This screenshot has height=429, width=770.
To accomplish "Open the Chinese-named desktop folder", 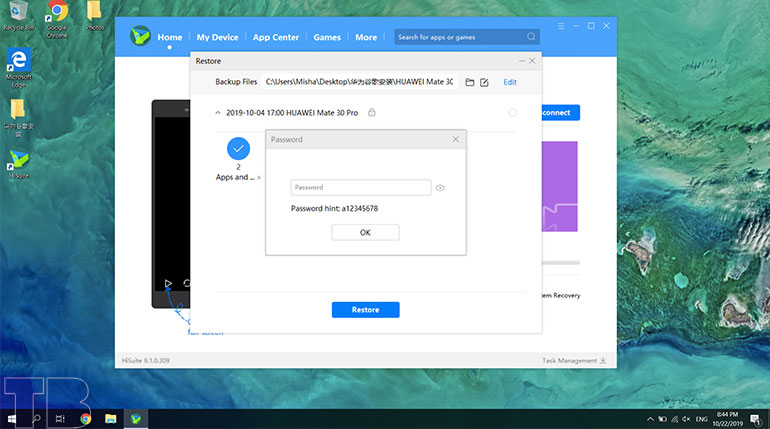I will pos(19,118).
